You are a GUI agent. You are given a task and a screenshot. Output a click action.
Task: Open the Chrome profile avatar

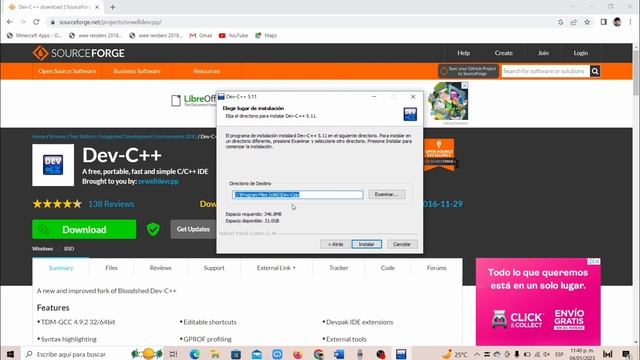click(x=617, y=22)
